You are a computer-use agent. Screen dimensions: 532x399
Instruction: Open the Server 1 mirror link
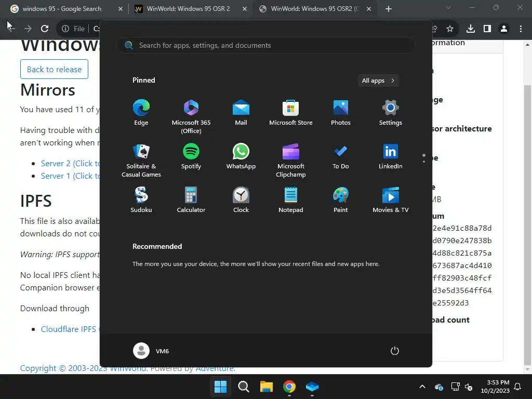click(x=70, y=176)
